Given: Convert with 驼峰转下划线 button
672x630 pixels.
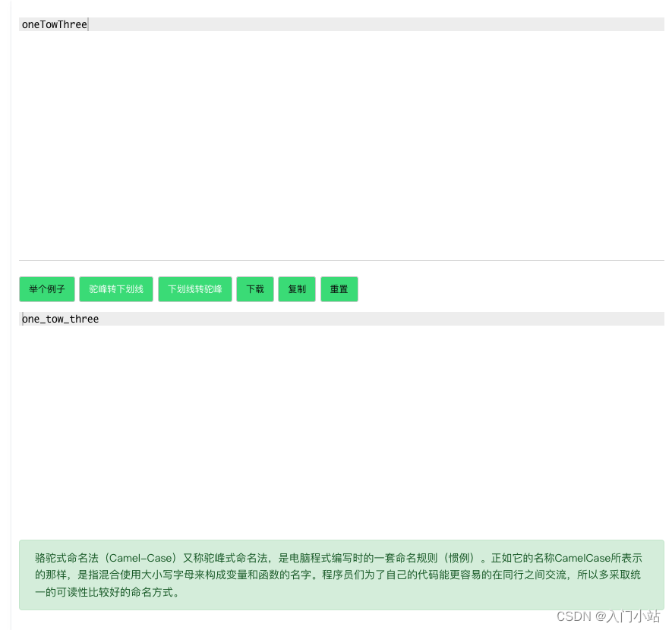Looking at the screenshot, I should click(116, 289).
